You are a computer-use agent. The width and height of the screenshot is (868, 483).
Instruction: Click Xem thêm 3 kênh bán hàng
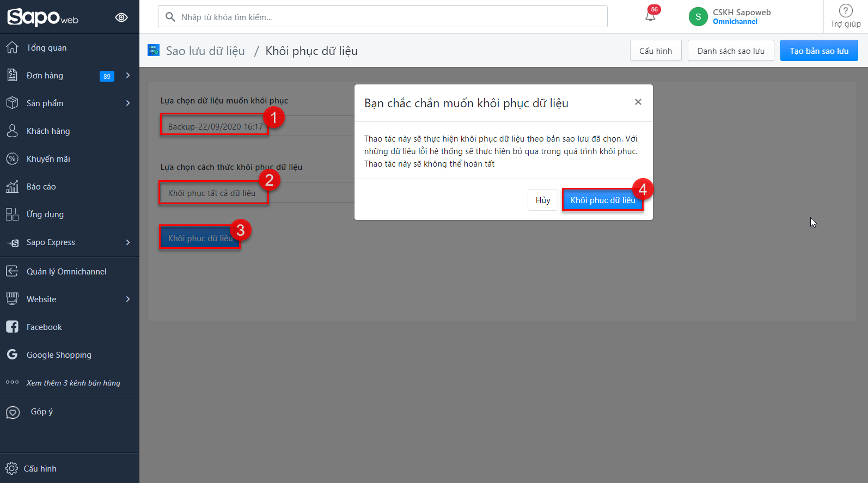click(x=73, y=383)
